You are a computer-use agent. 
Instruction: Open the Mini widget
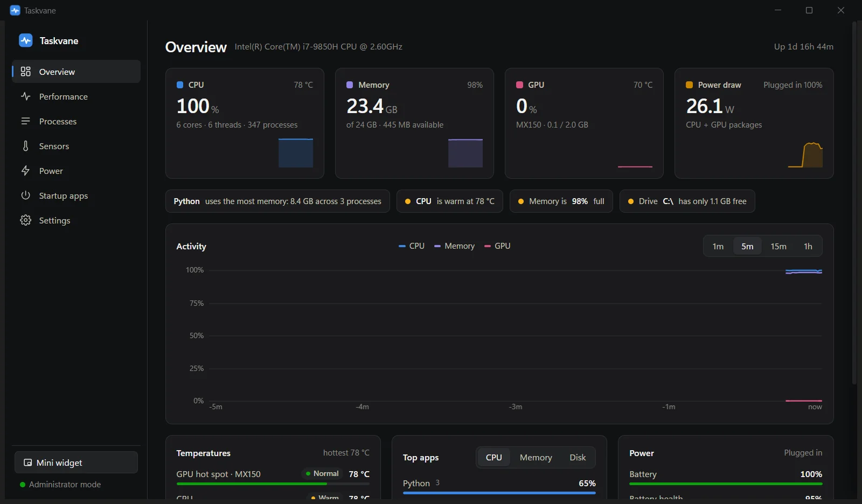(x=76, y=463)
